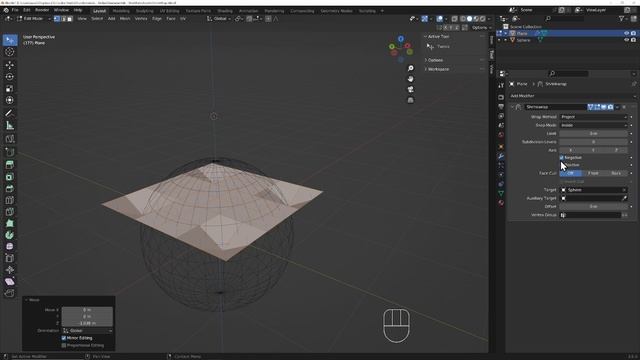
Task: Open the File menu
Action: [15, 10]
